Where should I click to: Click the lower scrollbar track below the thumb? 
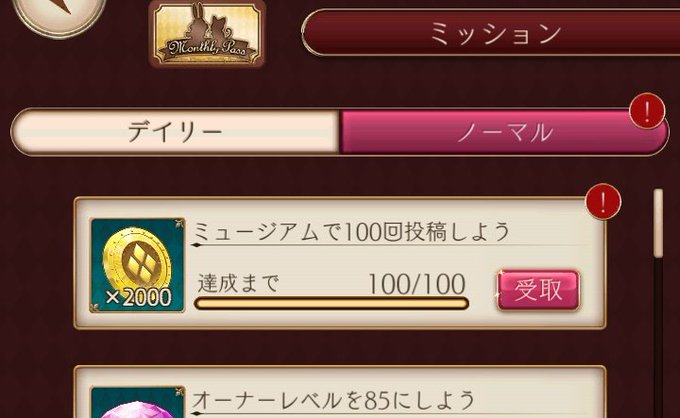click(x=658, y=337)
